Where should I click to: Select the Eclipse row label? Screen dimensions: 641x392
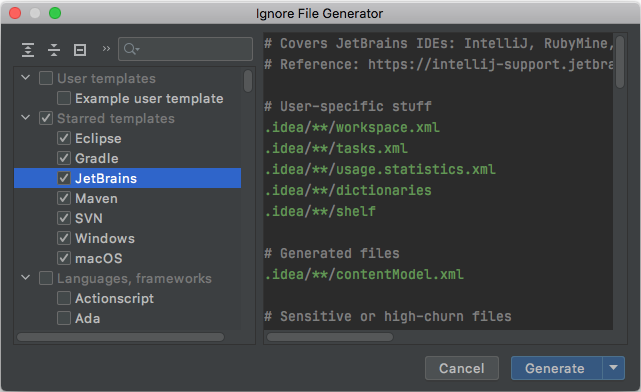(98, 138)
